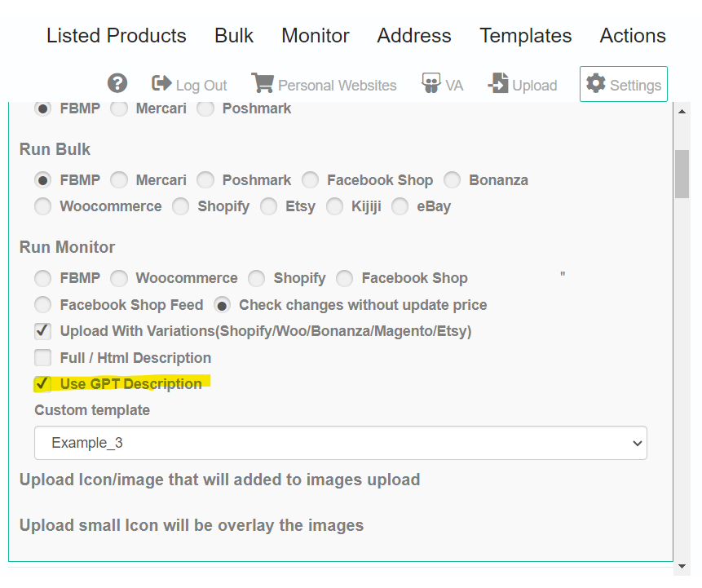Screen dimensions: 702x588
Task: Open the Settings gear icon
Action: coord(596,83)
